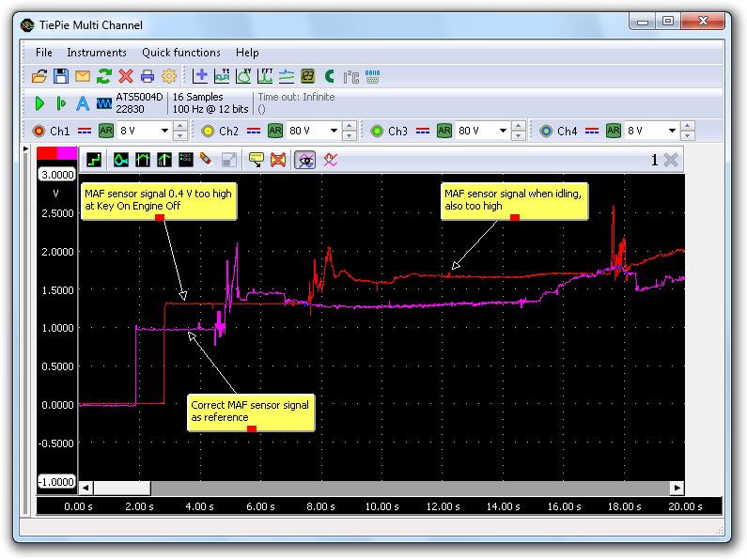Click horizontal scrollbar right arrow
747x560 pixels.
[677, 488]
